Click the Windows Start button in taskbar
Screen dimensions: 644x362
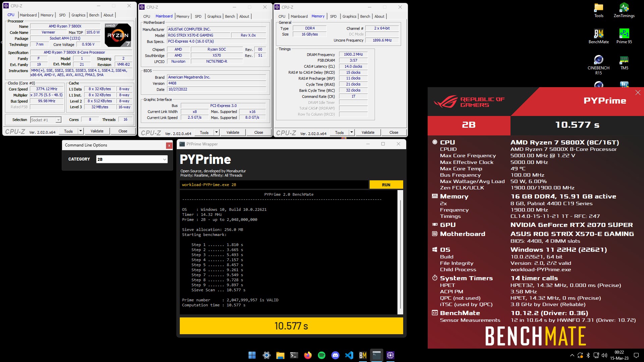click(252, 355)
